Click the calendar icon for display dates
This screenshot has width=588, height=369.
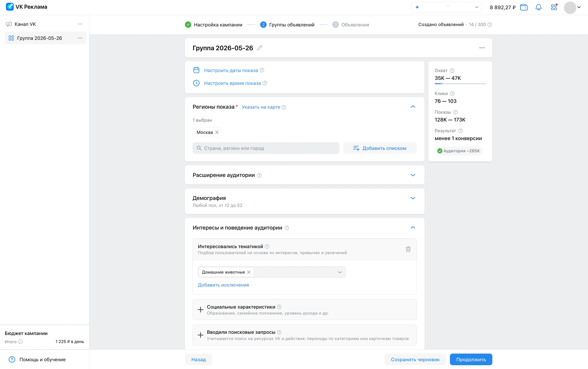(196, 70)
